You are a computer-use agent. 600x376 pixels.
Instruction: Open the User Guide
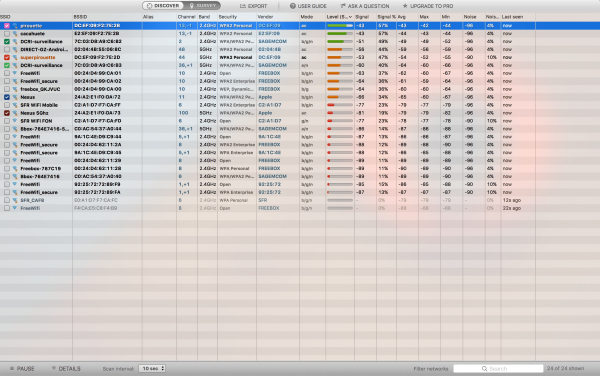tap(308, 6)
